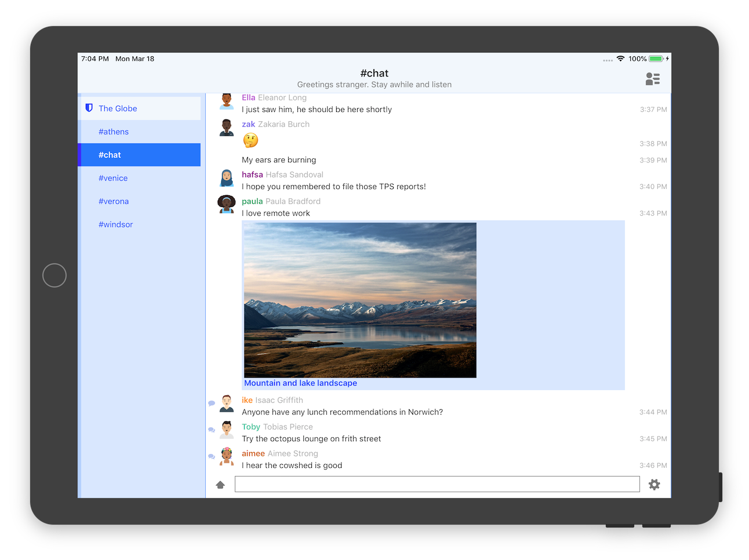Go to the #windsor channel
749x560 pixels.
point(115,224)
